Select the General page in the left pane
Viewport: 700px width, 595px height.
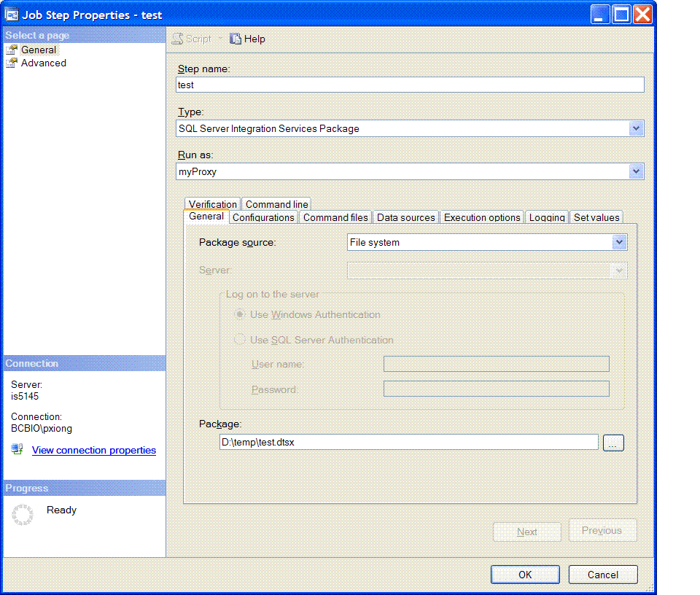(x=39, y=50)
